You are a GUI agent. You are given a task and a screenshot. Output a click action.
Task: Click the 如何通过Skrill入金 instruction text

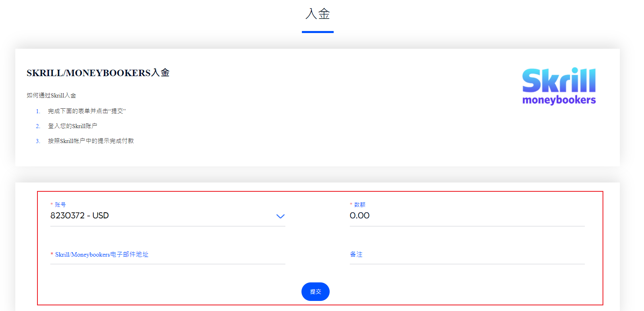(51, 95)
